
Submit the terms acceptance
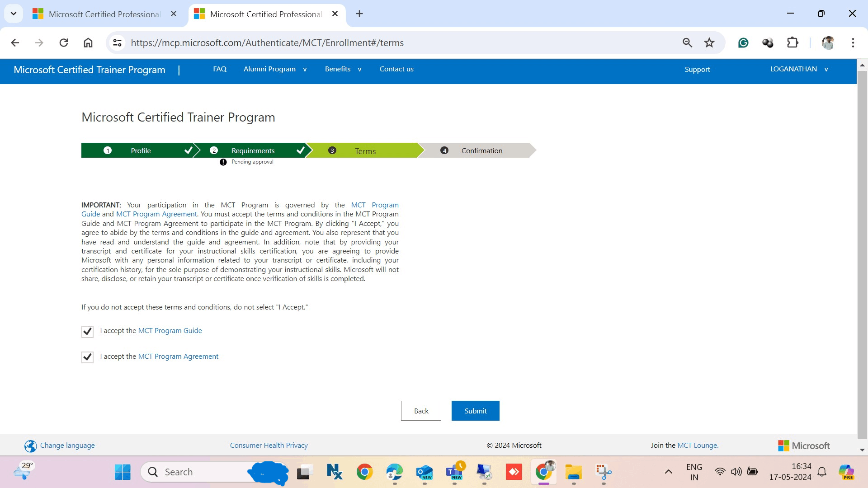pos(476,411)
